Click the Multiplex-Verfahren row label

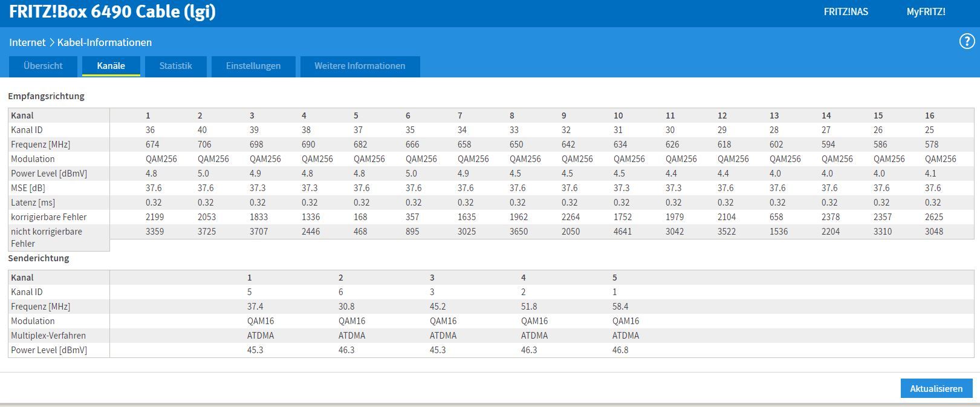tap(48, 336)
